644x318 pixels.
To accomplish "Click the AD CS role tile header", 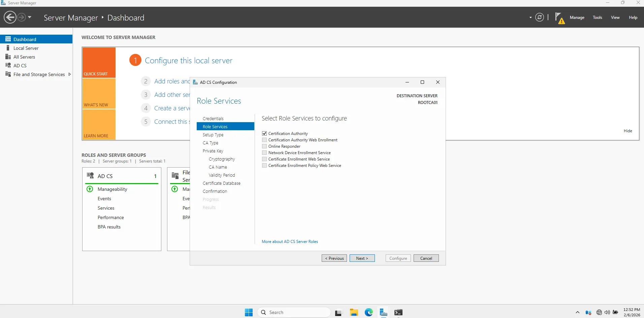I will (122, 176).
